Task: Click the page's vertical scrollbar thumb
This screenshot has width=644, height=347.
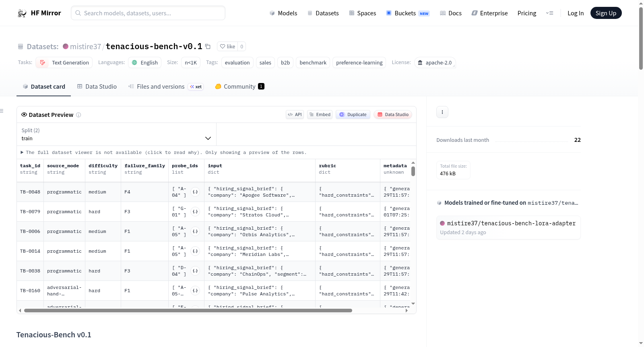Action: (x=641, y=38)
